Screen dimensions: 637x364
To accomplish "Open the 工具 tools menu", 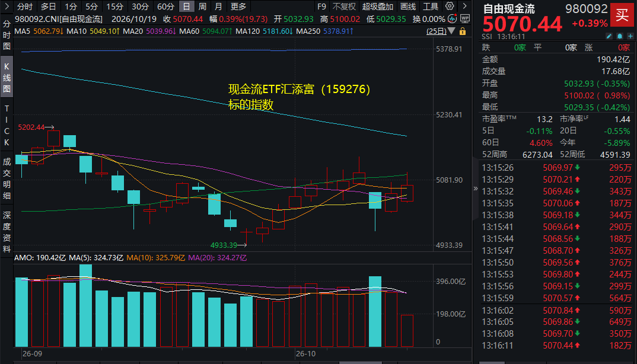I will (x=430, y=7).
